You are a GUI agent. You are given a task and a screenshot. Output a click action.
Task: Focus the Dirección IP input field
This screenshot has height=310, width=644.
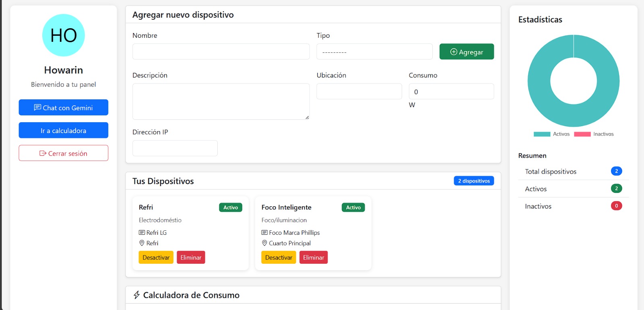175,148
